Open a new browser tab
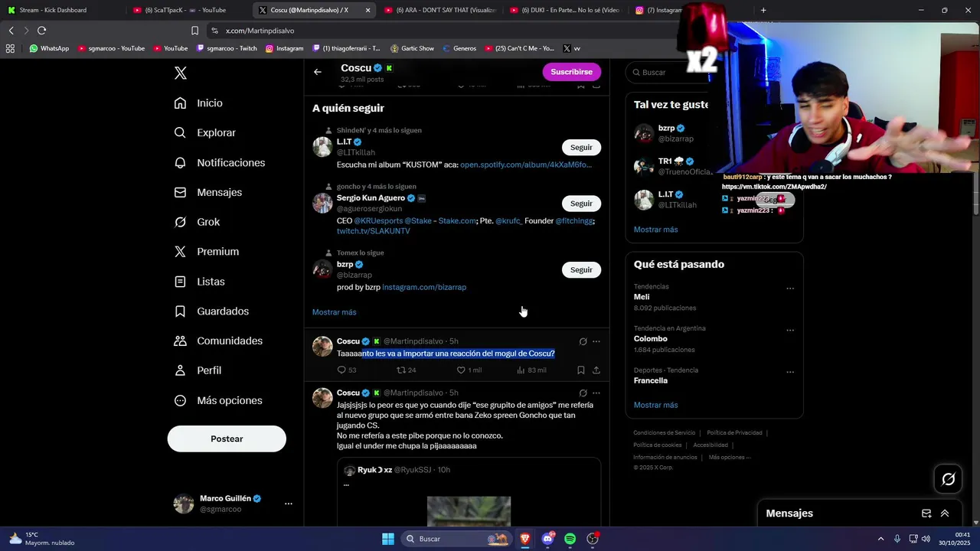 coord(763,10)
